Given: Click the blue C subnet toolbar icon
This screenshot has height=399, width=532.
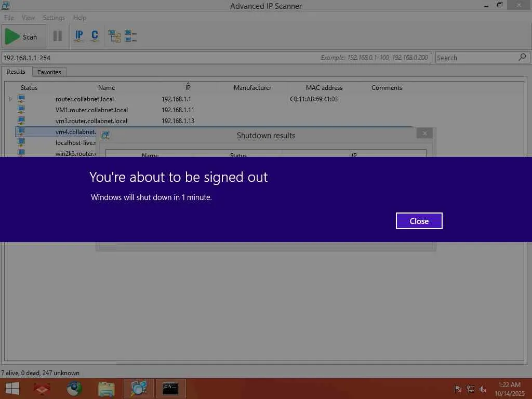Looking at the screenshot, I should (95, 36).
